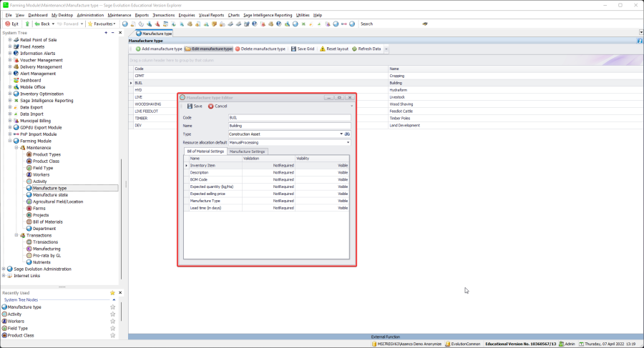Open the Type dropdown in the editor

(x=341, y=134)
